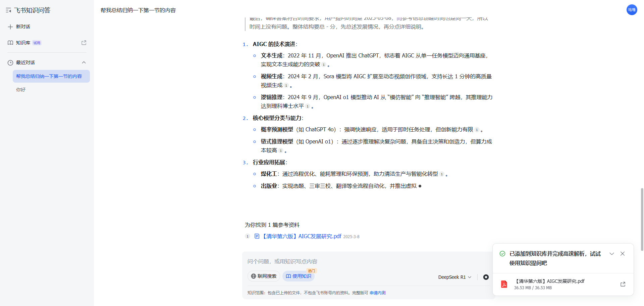This screenshot has width=644, height=306.
Task: Open the 咕噜 user avatar menu
Action: [632, 10]
